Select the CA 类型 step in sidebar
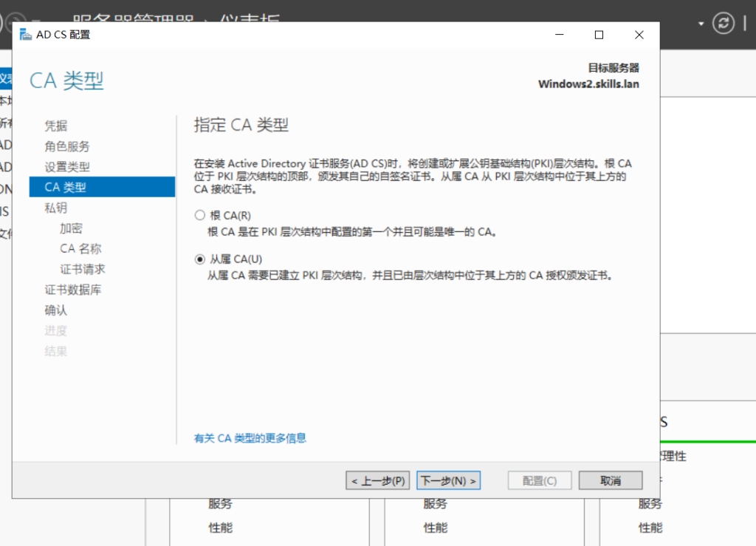This screenshot has width=756, height=546. click(x=66, y=188)
